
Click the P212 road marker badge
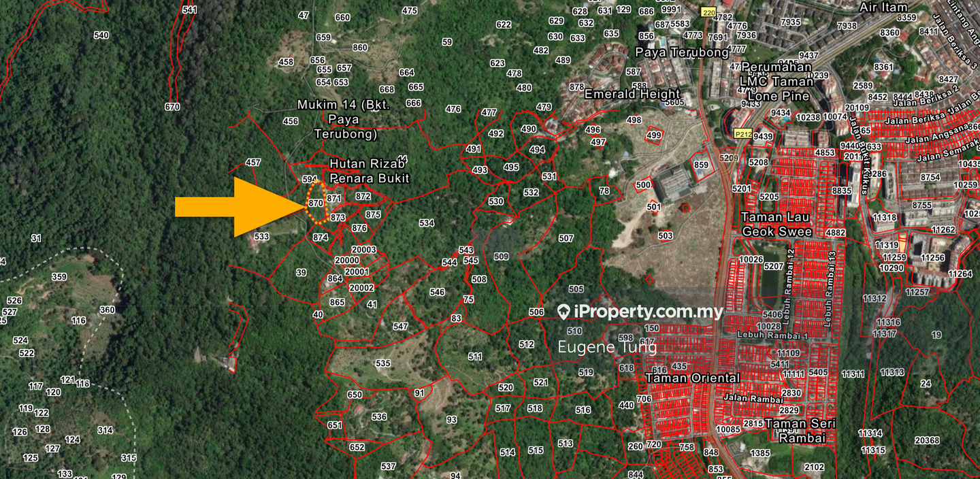pos(742,135)
